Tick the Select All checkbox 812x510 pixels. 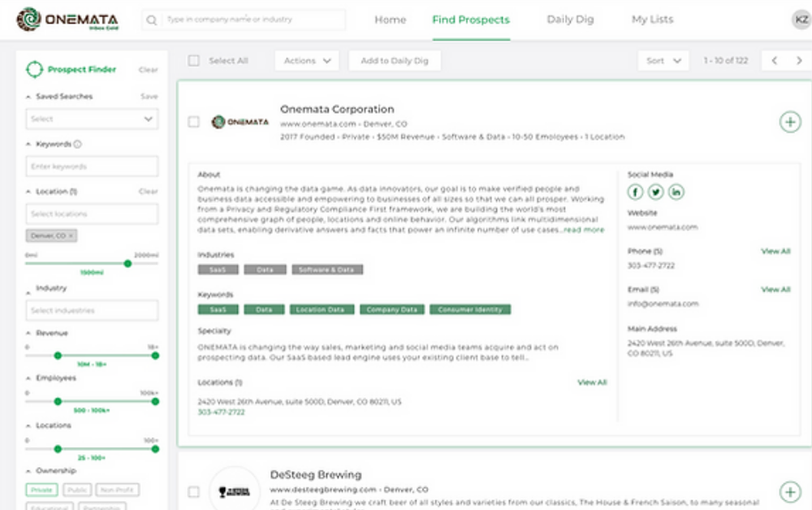coord(194,61)
